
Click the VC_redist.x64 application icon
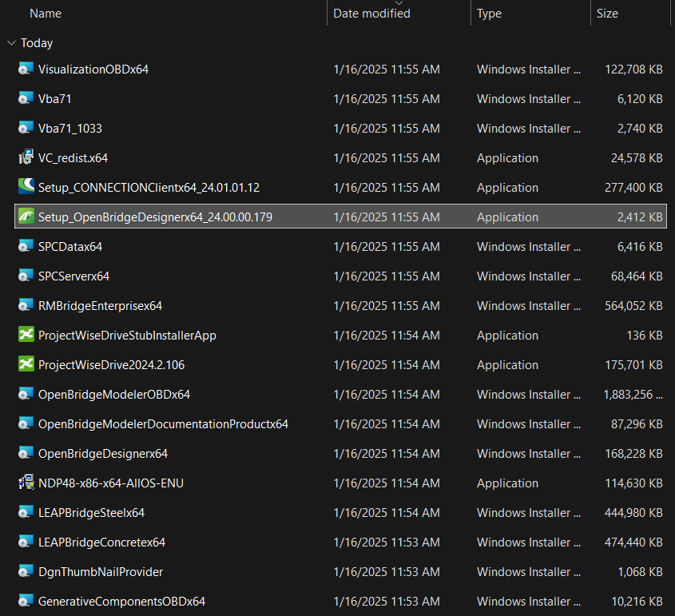25,157
